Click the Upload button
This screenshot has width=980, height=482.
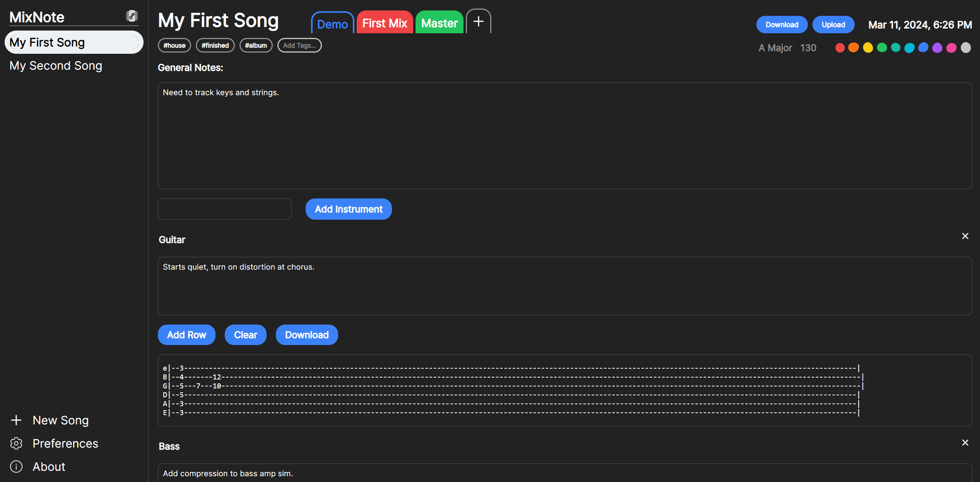pos(833,25)
